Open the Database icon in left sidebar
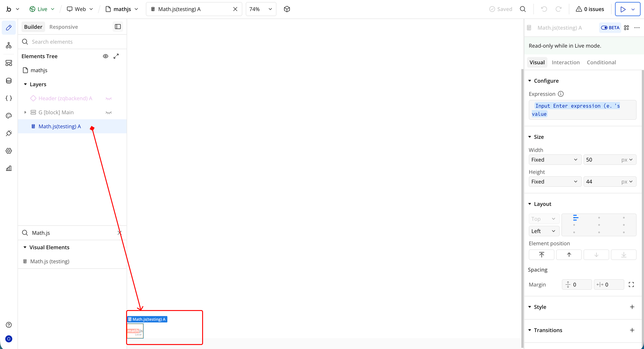644x349 pixels. pyautogui.click(x=9, y=81)
